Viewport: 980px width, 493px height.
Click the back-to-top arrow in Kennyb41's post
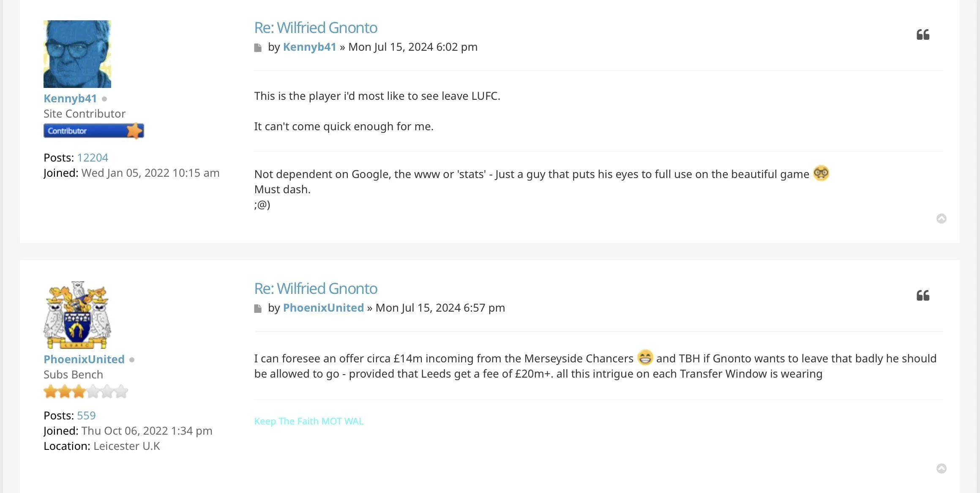941,219
